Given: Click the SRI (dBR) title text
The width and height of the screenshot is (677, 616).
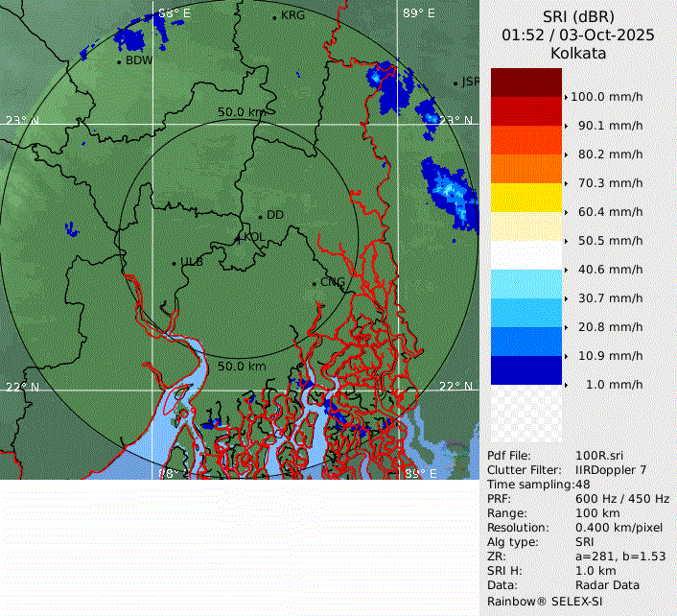Looking at the screenshot, I should [578, 17].
